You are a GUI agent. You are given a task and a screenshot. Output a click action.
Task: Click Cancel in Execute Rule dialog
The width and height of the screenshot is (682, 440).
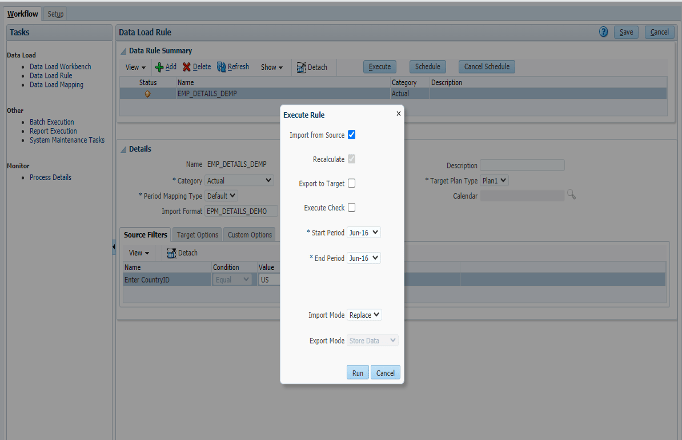[x=385, y=373]
